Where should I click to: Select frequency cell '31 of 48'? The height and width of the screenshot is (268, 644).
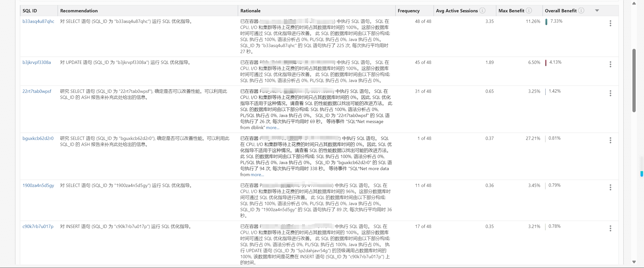click(423, 91)
